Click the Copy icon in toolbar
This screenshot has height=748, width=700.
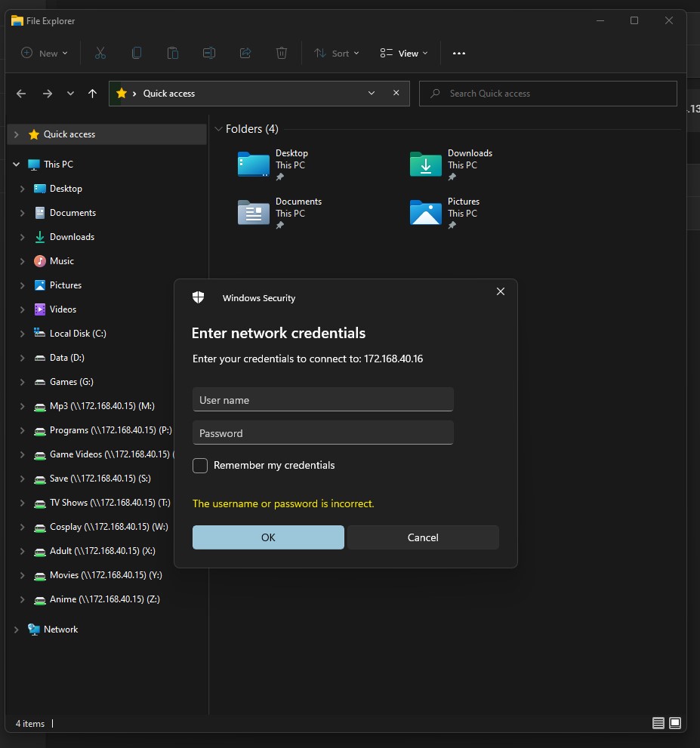coord(137,53)
